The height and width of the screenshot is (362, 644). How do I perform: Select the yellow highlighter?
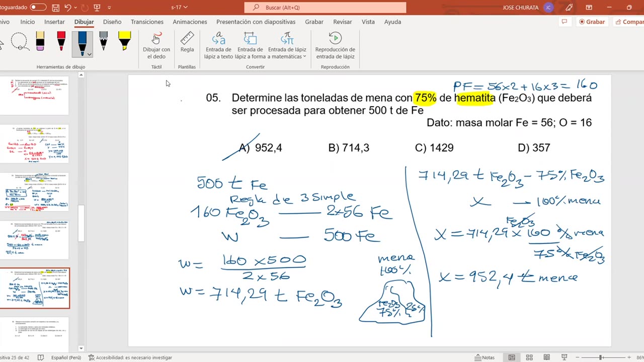point(124,41)
